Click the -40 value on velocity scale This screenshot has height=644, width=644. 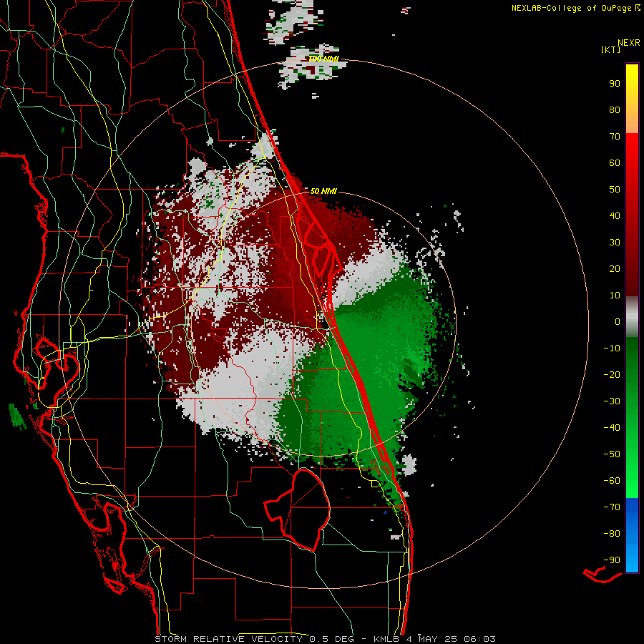[612, 428]
